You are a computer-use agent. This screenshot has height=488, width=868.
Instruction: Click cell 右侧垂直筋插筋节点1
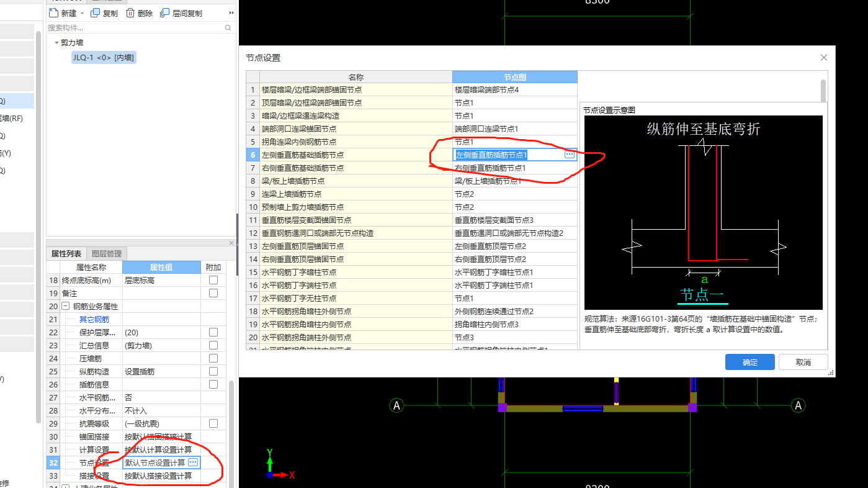coord(515,168)
